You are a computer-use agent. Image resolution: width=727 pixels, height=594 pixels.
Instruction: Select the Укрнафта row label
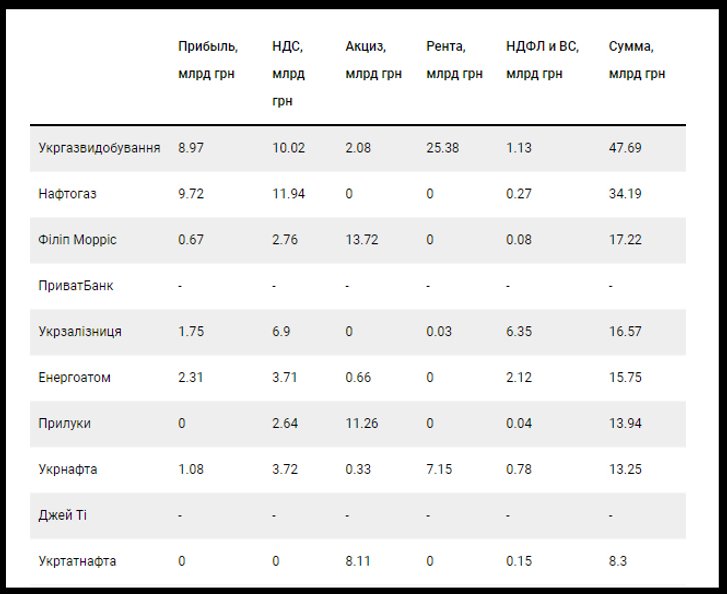68,469
